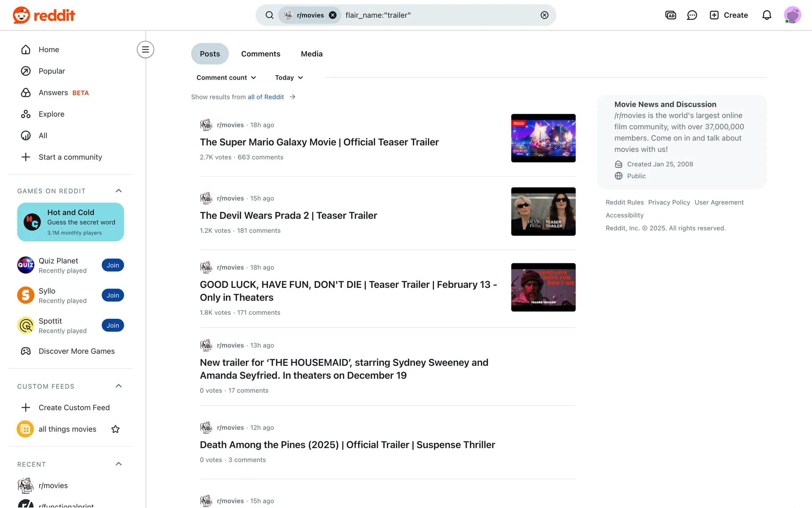
Task: Collapse the Games on Reddit section
Action: point(119,191)
